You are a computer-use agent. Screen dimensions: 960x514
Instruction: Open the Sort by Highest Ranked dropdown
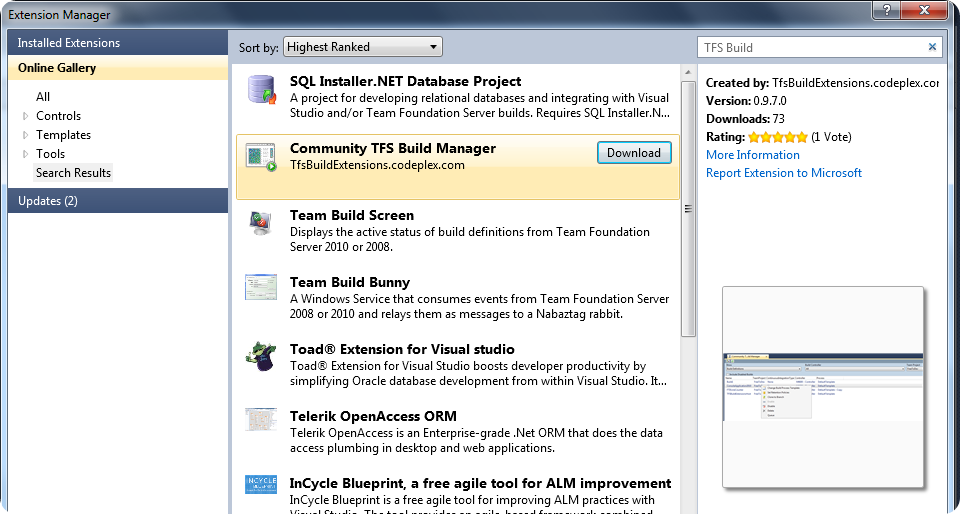362,47
